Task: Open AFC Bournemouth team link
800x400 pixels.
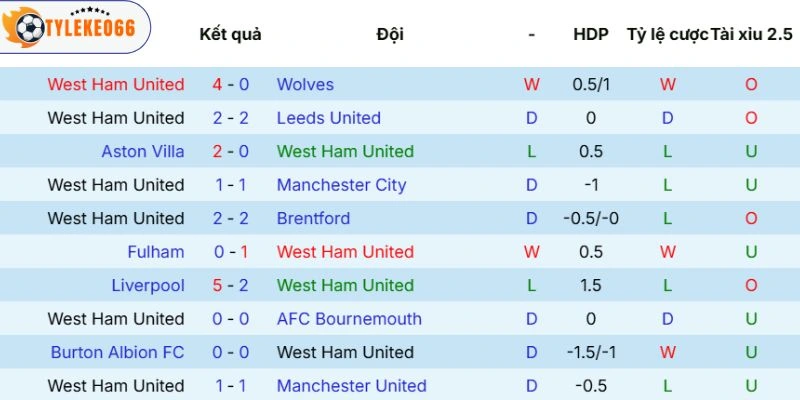Action: [x=349, y=319]
